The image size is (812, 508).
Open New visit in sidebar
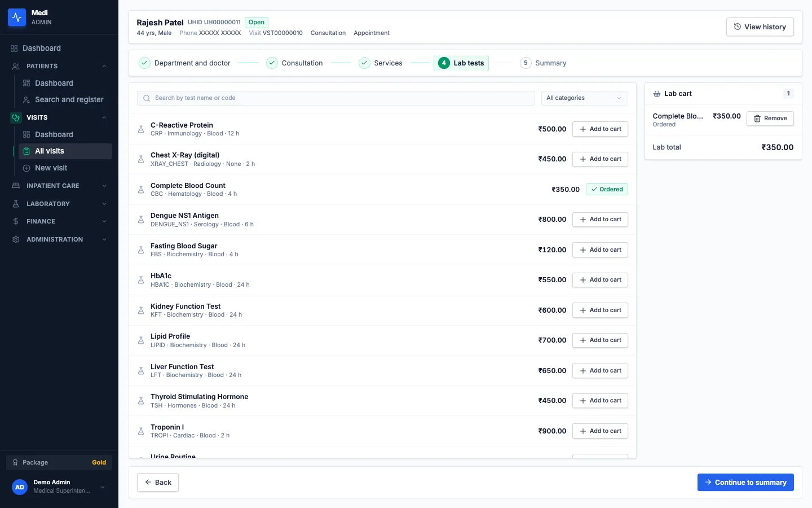tap(65, 168)
